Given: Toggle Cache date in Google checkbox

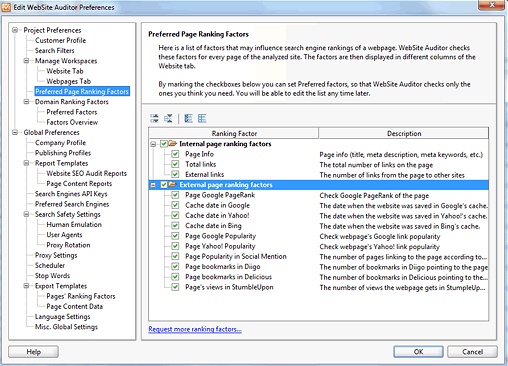Looking at the screenshot, I should coord(175,205).
